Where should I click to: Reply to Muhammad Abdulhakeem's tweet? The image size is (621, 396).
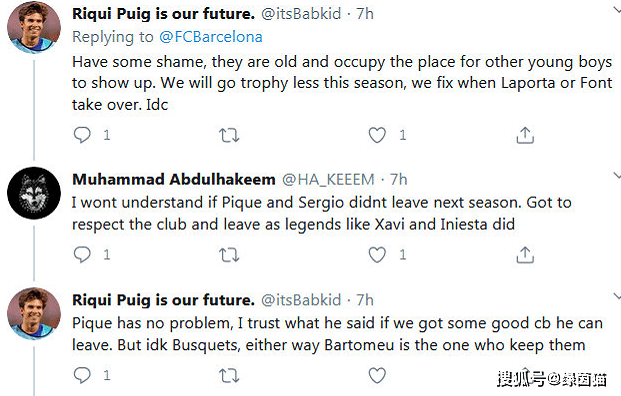[x=82, y=255]
